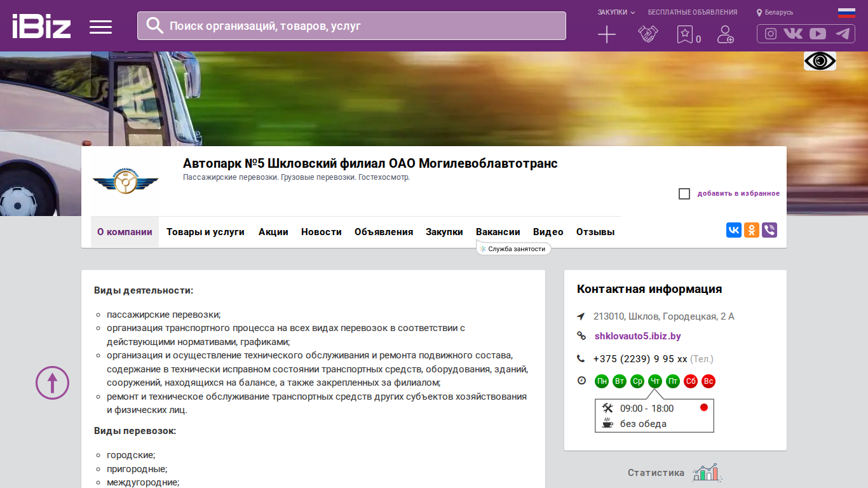Click the address location arrow icon
Screen dimensions: 868x488
(x=581, y=316)
